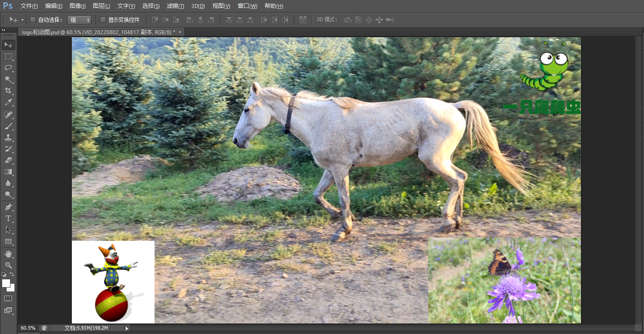644x334 pixels.
Task: Open Move tool preset picker arrow
Action: (22, 20)
